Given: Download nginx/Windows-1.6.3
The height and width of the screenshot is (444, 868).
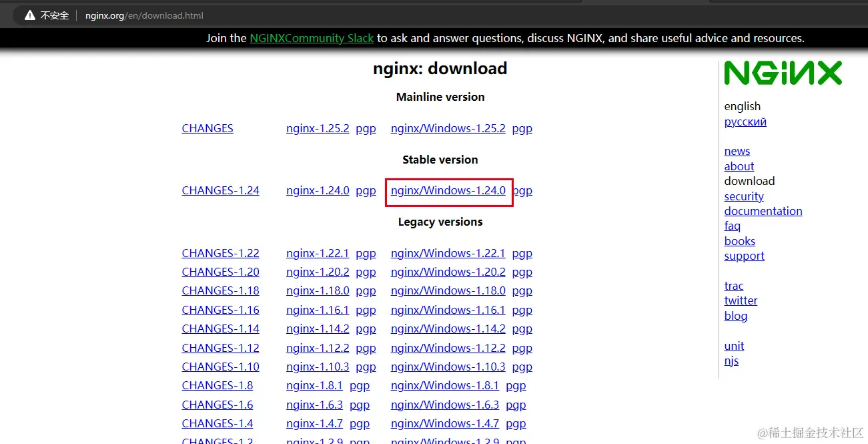Looking at the screenshot, I should [445, 405].
